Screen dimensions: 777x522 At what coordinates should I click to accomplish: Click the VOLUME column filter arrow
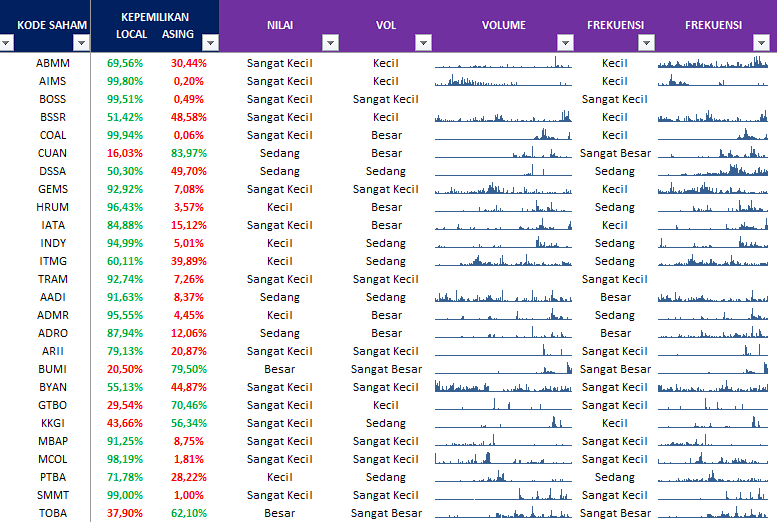click(x=565, y=43)
